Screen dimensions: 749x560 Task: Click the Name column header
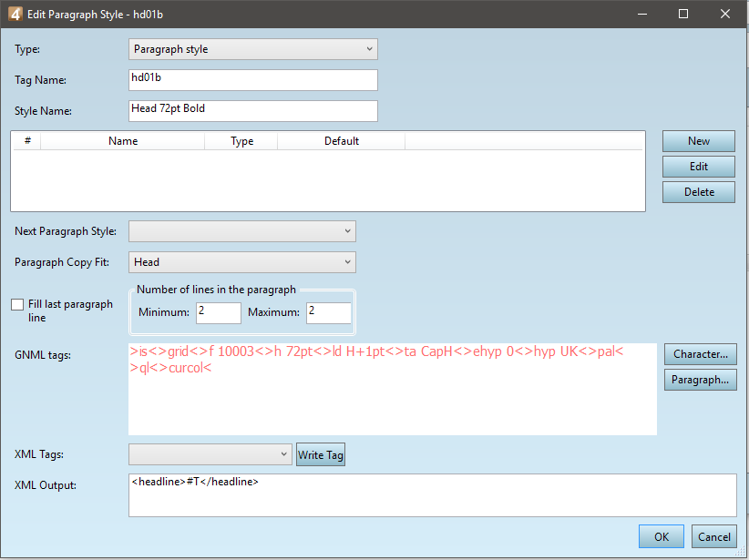123,141
